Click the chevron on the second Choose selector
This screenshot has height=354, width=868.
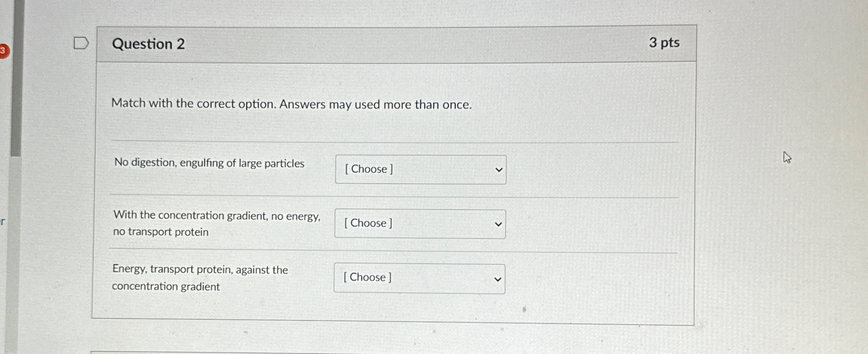(x=499, y=224)
